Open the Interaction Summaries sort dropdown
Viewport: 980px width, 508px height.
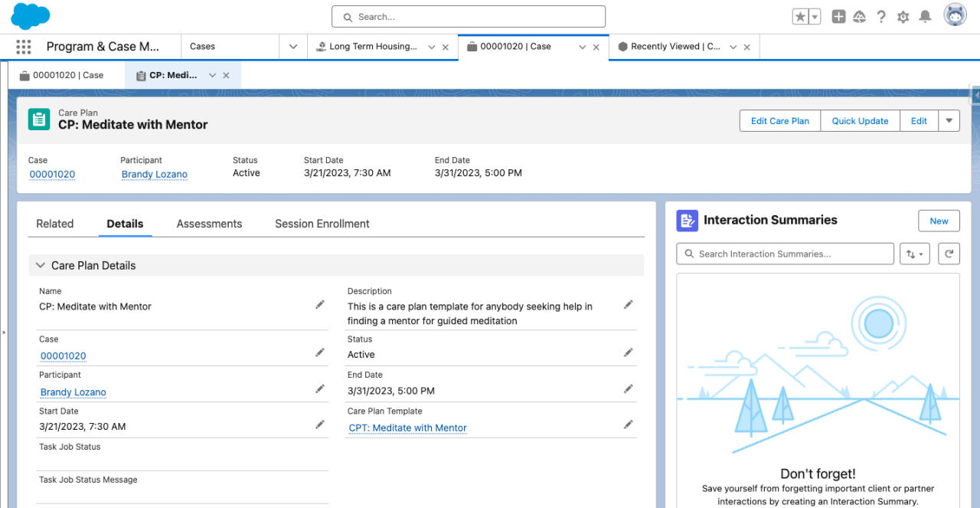pyautogui.click(x=915, y=254)
